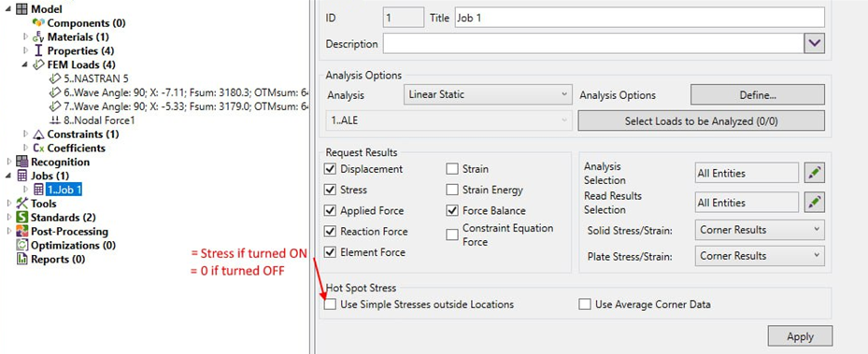The height and width of the screenshot is (354, 868).
Task: Uncheck the Displacement checkbox
Action: point(331,169)
